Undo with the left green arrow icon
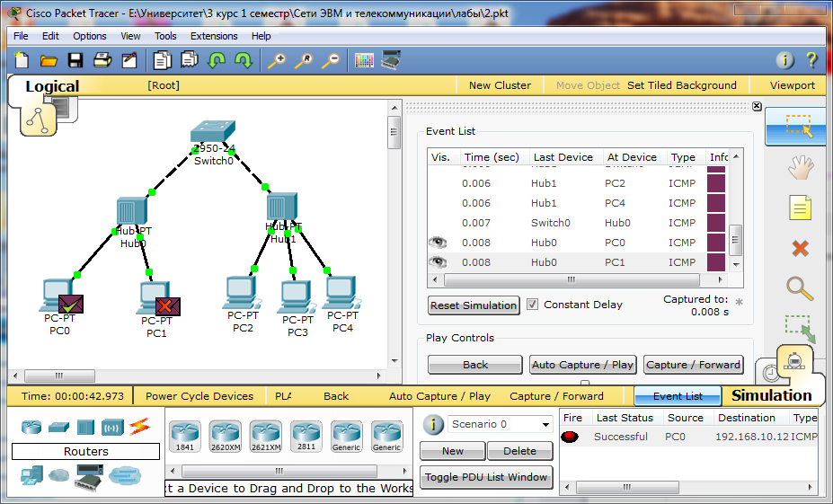833x504 pixels. pyautogui.click(x=217, y=60)
